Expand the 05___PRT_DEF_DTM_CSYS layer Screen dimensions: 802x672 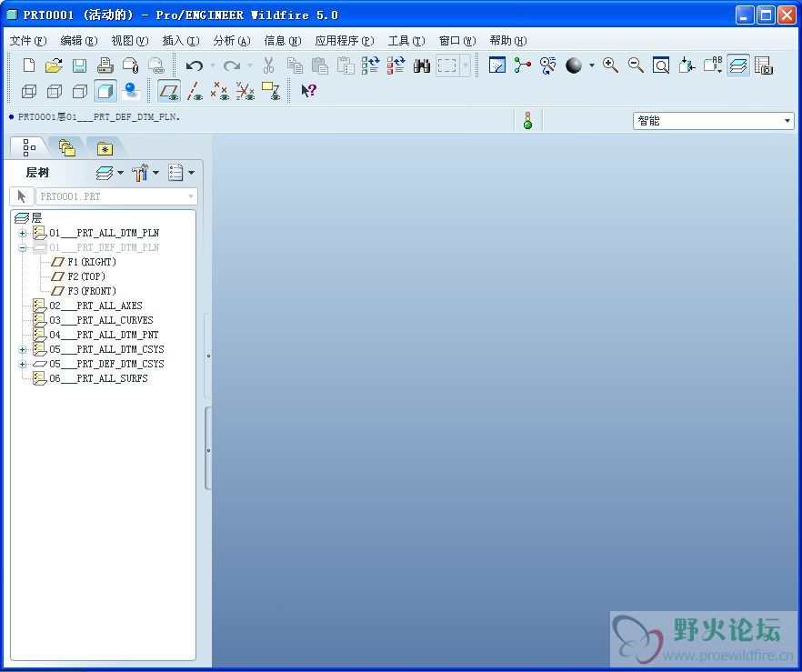click(x=22, y=365)
